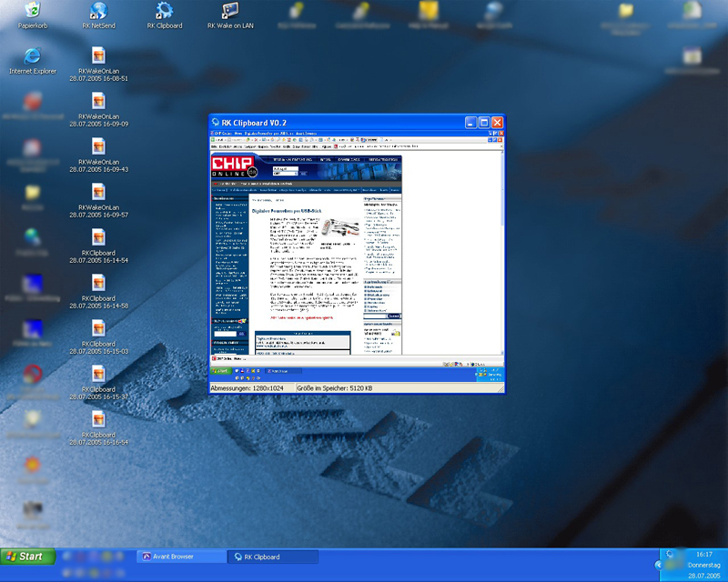Viewport: 728px width, 582px height.
Task: Open the Windows Start menu
Action: tap(28, 557)
